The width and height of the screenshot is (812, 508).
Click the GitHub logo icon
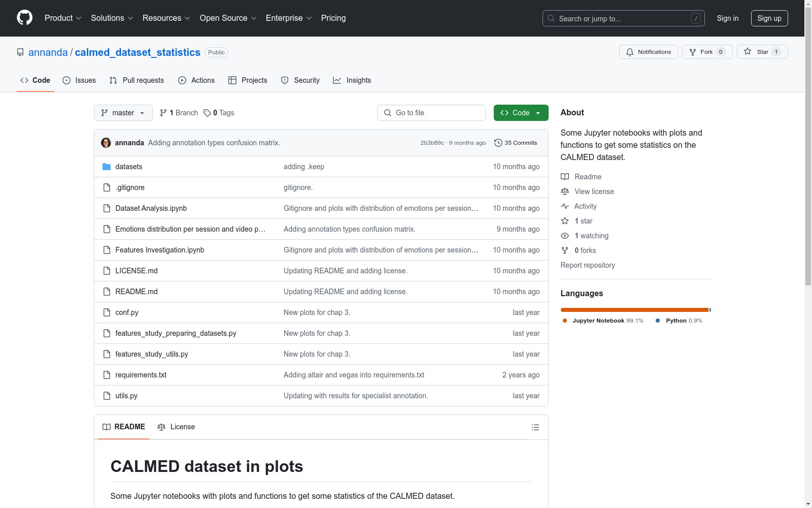(24, 18)
